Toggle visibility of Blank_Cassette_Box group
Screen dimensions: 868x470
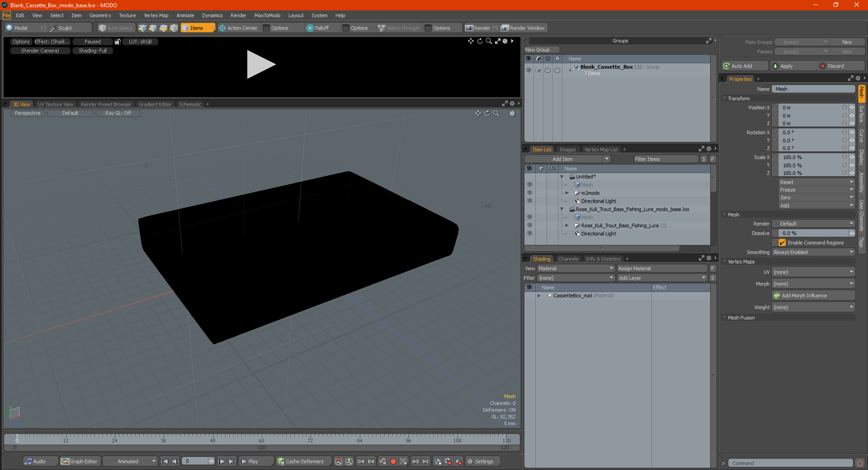pos(528,70)
